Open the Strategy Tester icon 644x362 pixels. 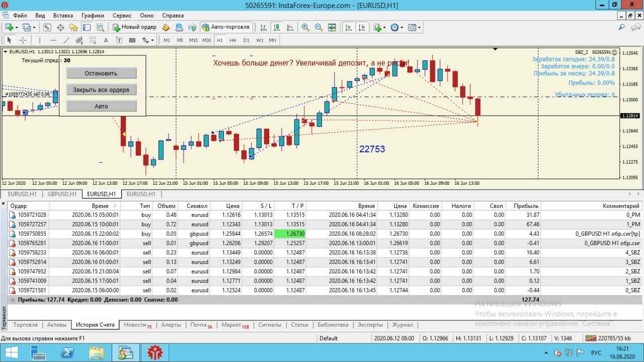100,27
